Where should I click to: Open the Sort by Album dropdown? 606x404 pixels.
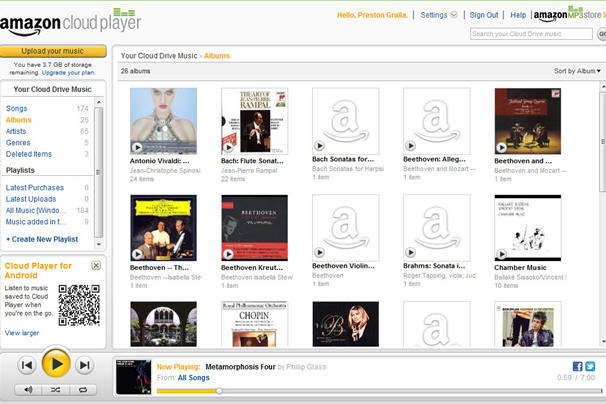[577, 71]
